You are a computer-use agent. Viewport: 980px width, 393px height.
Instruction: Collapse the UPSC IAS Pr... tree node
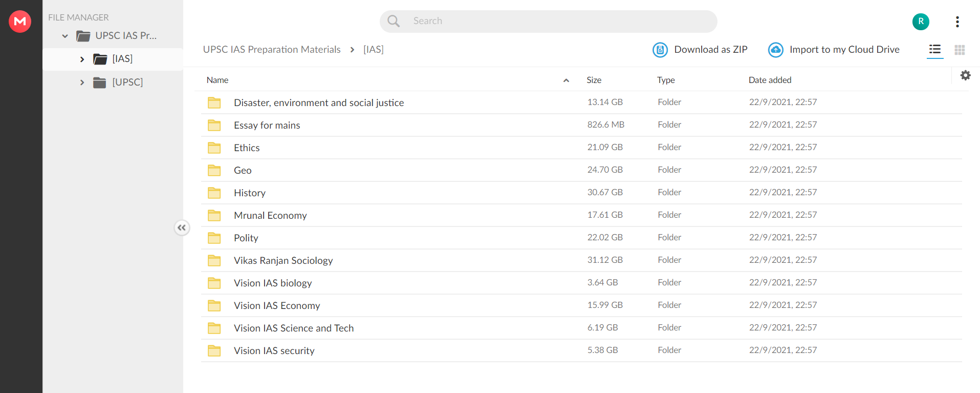[65, 36]
